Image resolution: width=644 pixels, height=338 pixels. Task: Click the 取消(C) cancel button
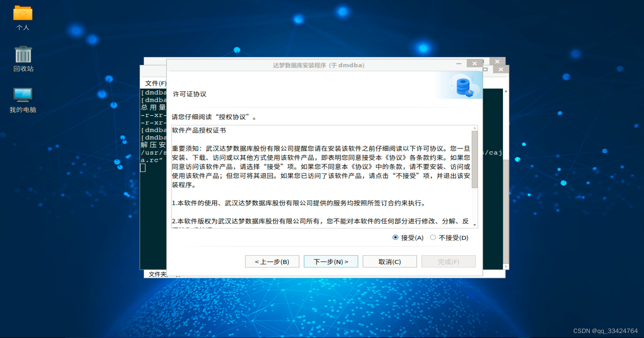coord(390,262)
